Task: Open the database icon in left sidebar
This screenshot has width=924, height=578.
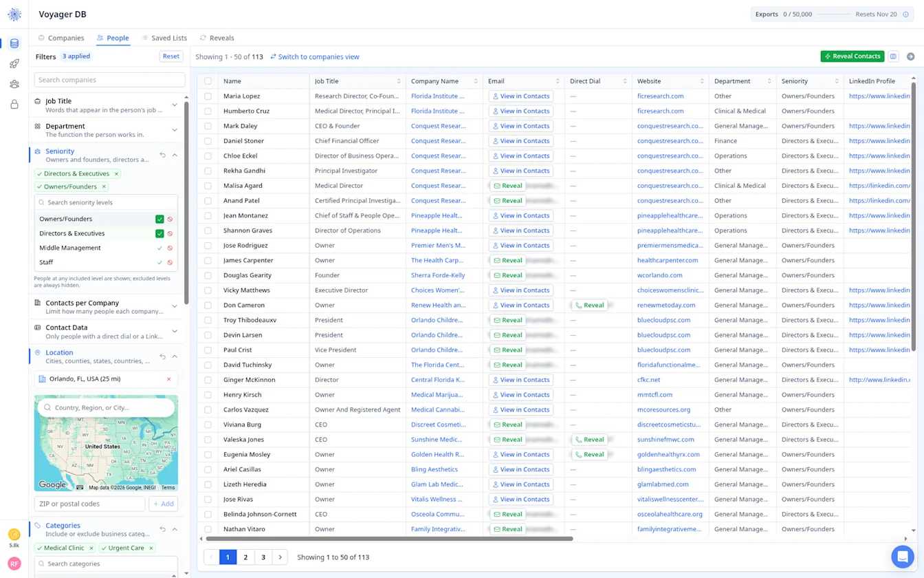Action: 14,43
